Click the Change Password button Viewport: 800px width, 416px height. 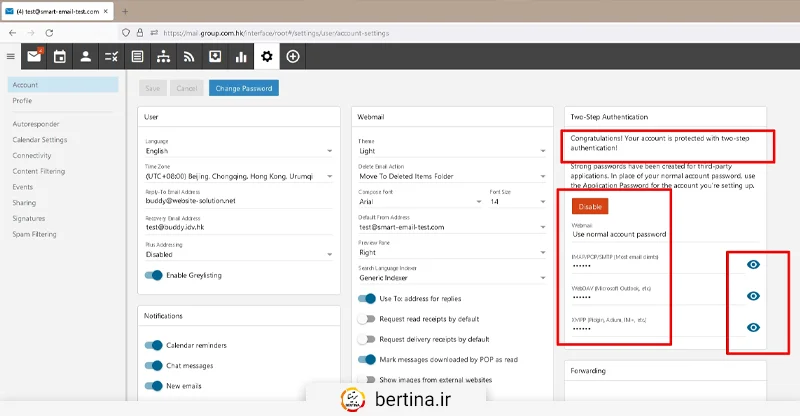(x=243, y=88)
